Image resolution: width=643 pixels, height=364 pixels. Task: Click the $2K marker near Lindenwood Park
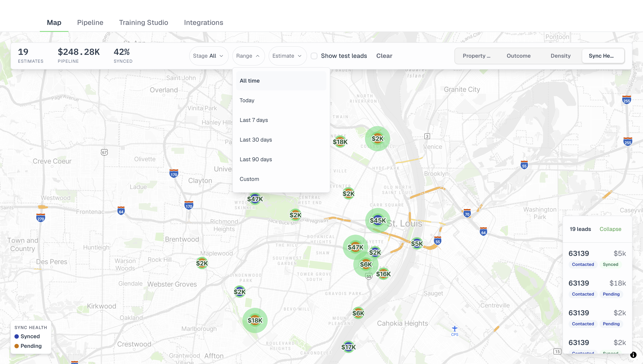[x=240, y=292]
